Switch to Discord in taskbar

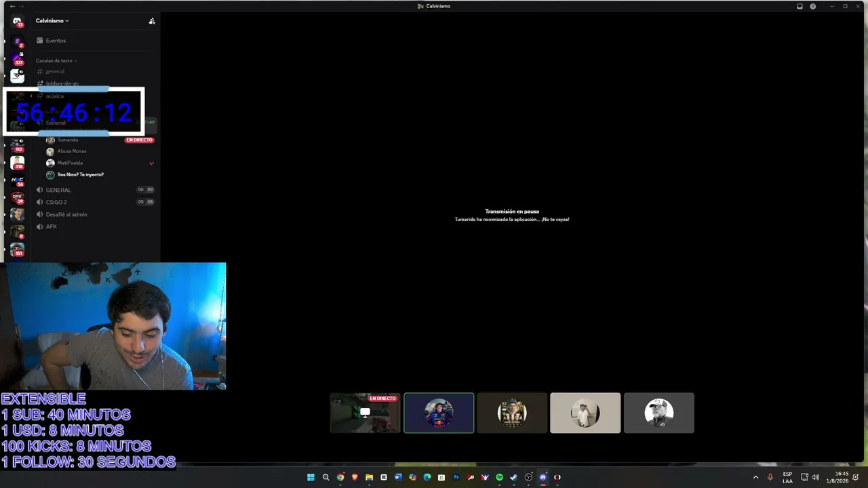(x=542, y=477)
